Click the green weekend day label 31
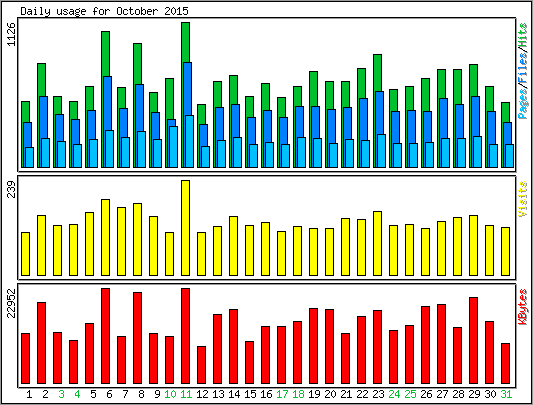 point(506,394)
